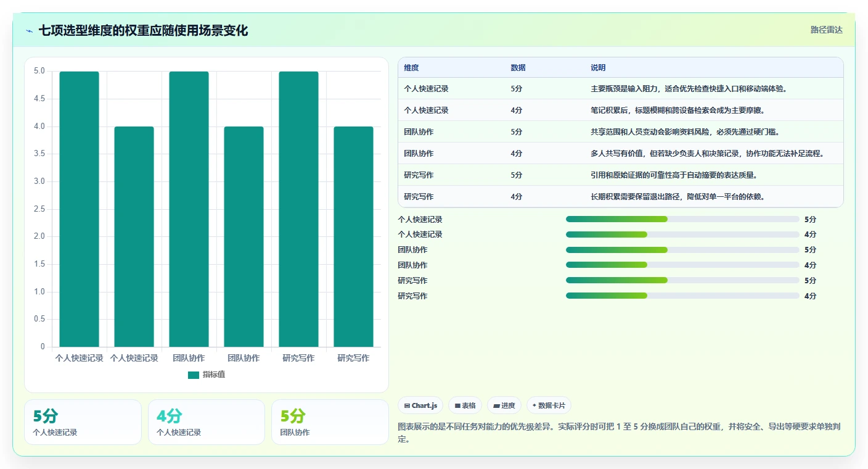Select the 进度 chip
This screenshot has width=868, height=469.
(x=504, y=405)
